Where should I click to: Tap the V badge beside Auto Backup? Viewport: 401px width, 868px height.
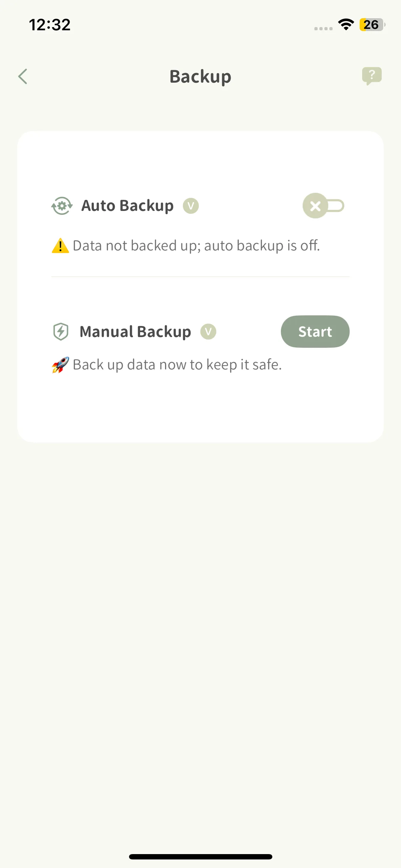pyautogui.click(x=191, y=206)
